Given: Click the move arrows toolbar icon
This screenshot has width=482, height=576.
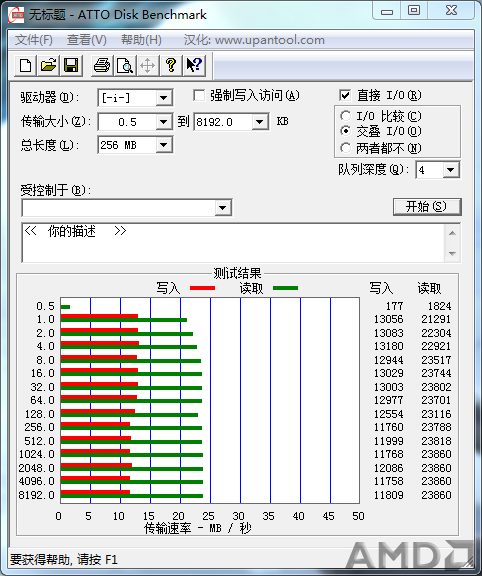Looking at the screenshot, I should coord(147,65).
